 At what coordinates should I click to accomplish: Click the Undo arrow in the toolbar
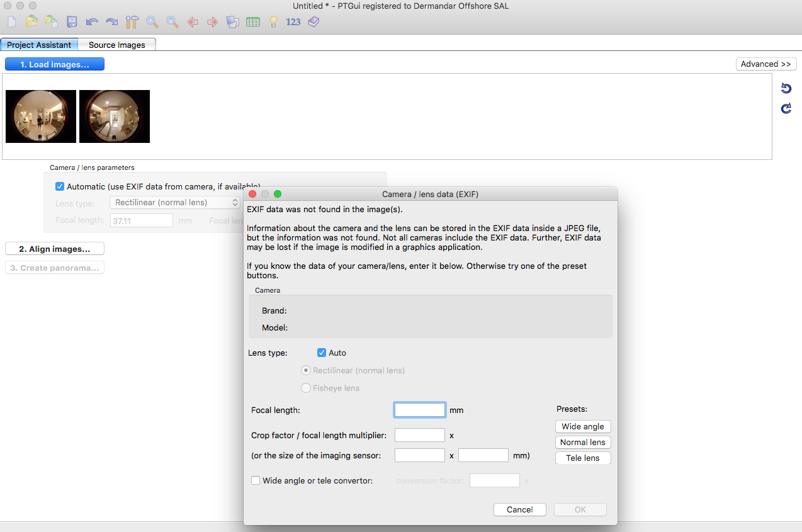click(x=92, y=22)
